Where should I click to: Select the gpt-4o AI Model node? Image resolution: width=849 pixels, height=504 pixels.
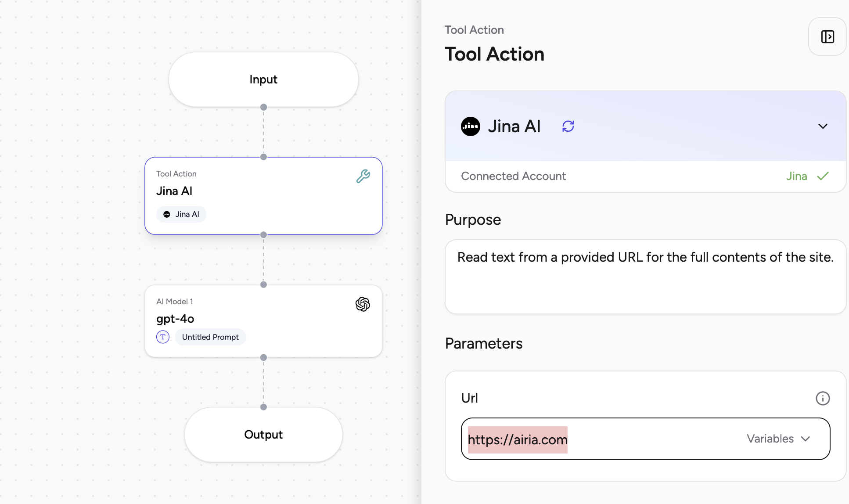coord(263,321)
